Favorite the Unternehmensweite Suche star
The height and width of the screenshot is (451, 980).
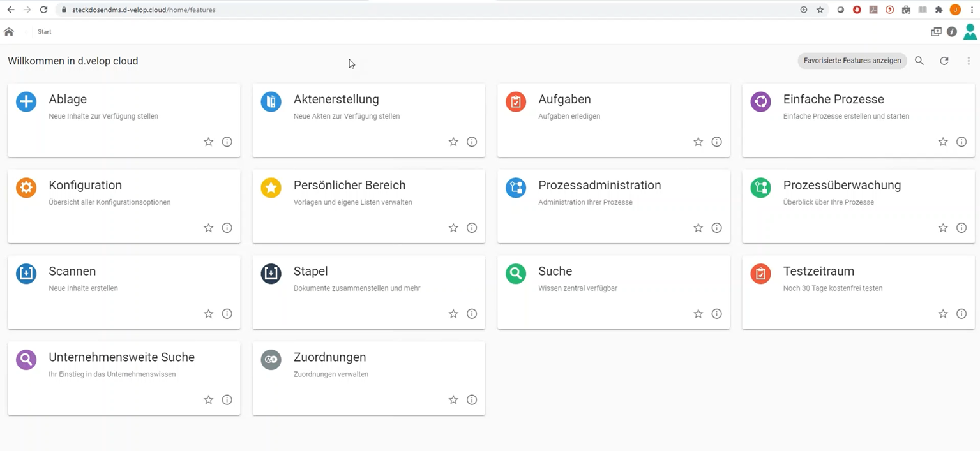[208, 400]
